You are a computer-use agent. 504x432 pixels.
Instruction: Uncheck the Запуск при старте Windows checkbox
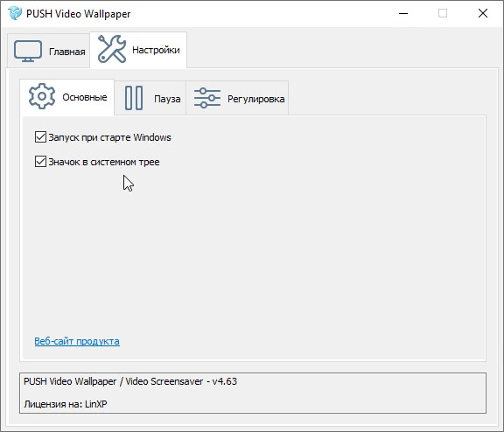pos(40,136)
